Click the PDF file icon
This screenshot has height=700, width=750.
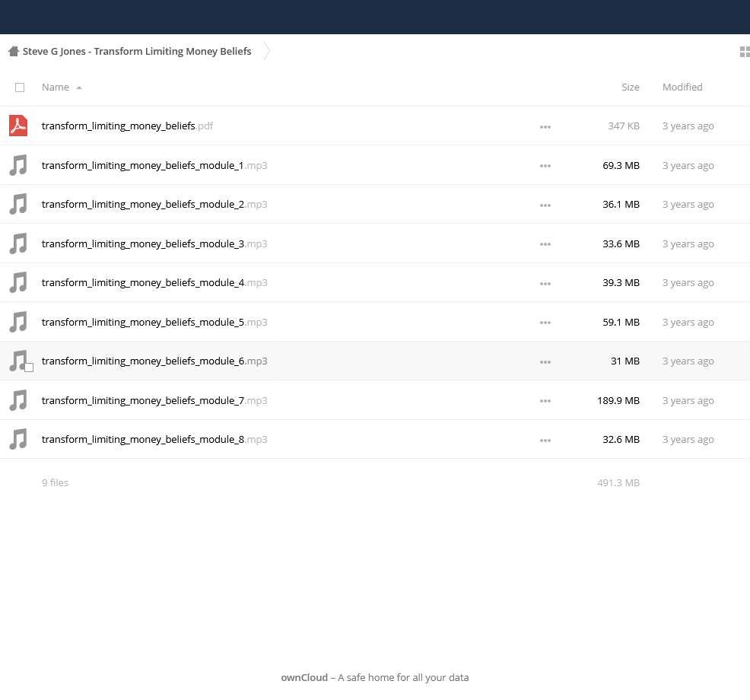click(18, 126)
